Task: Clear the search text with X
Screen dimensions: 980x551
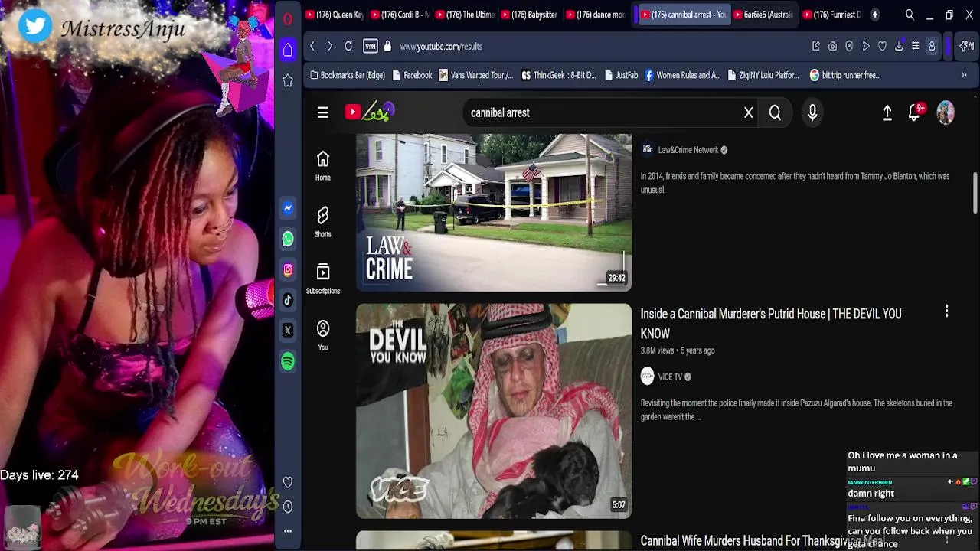Action: tap(749, 112)
